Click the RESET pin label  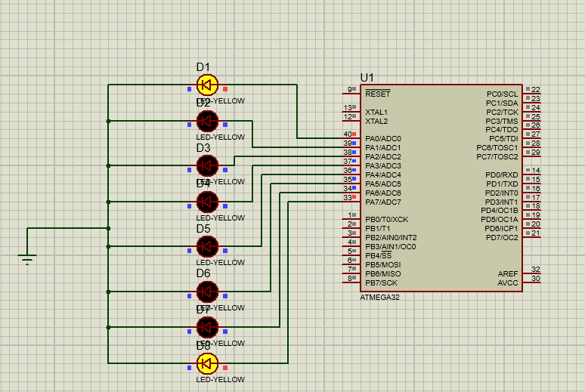[x=378, y=94]
